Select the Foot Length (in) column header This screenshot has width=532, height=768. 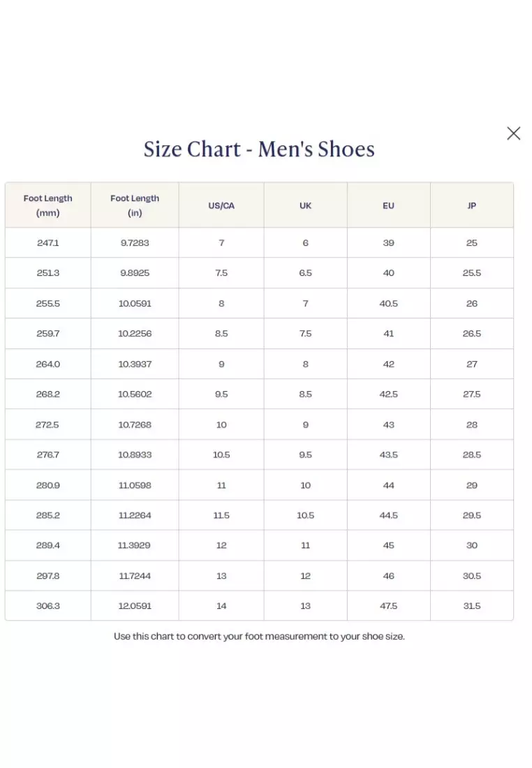[134, 205]
